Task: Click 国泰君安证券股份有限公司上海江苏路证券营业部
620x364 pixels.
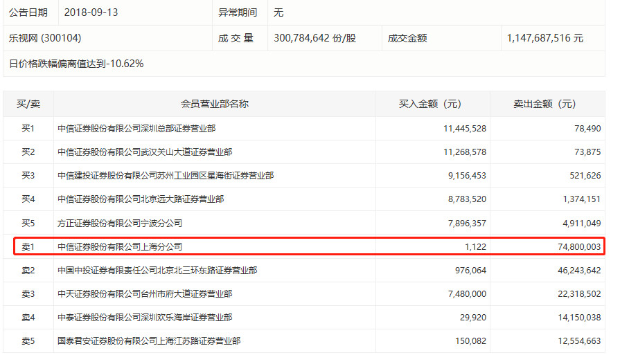Action: pos(149,341)
